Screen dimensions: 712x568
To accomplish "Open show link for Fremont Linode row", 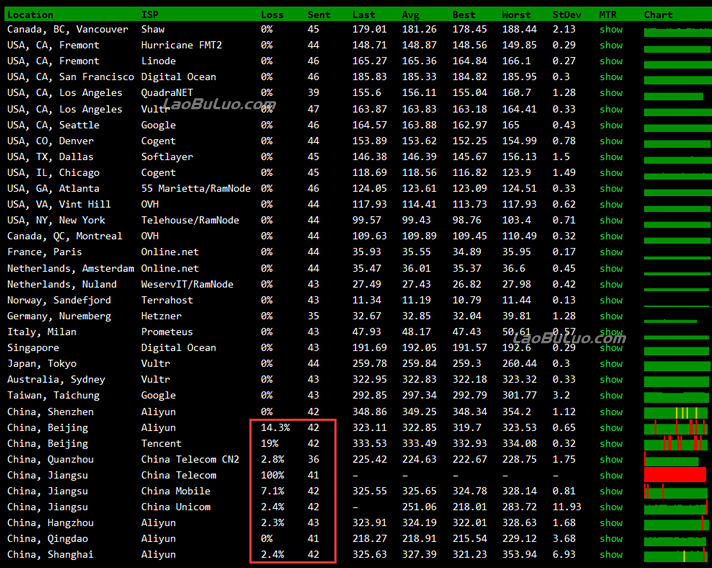I will [x=611, y=61].
